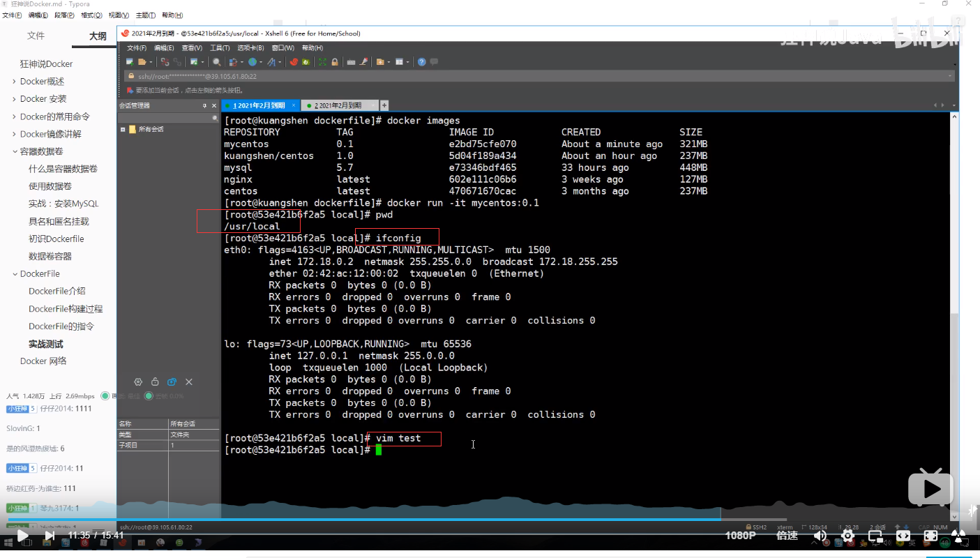Go to Docker 网络 outline heading
Screen dimensions: 980x558
(x=43, y=361)
